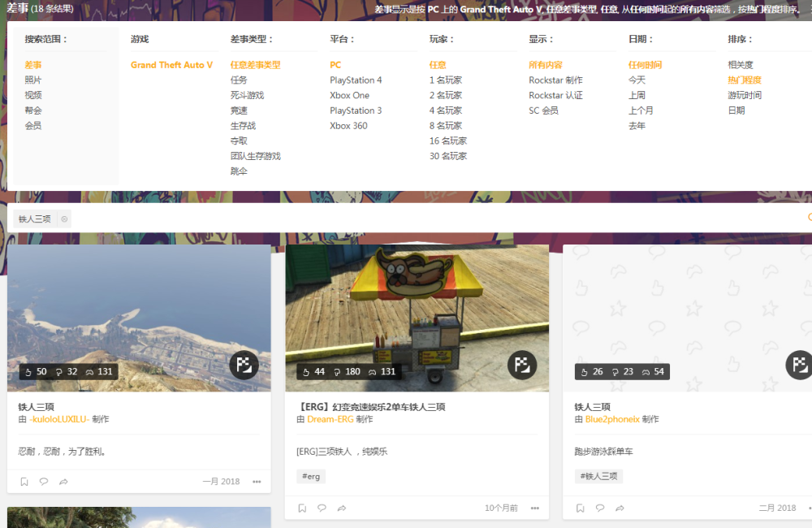Click the 180 dislikes count on the Dream-ERG card

352,371
